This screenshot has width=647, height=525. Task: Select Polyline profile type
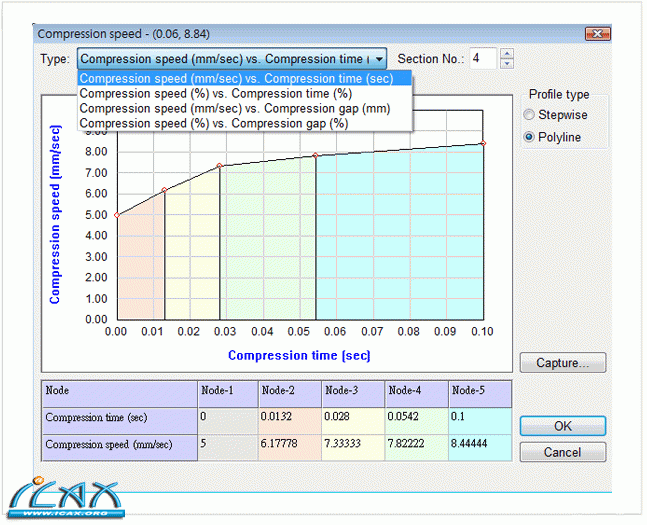click(530, 137)
